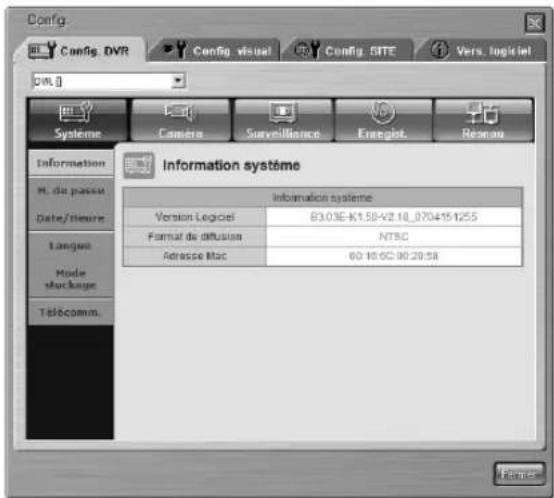Expand the DVR selection dropdown arrow
The image size is (554, 498).
[x=178, y=81]
